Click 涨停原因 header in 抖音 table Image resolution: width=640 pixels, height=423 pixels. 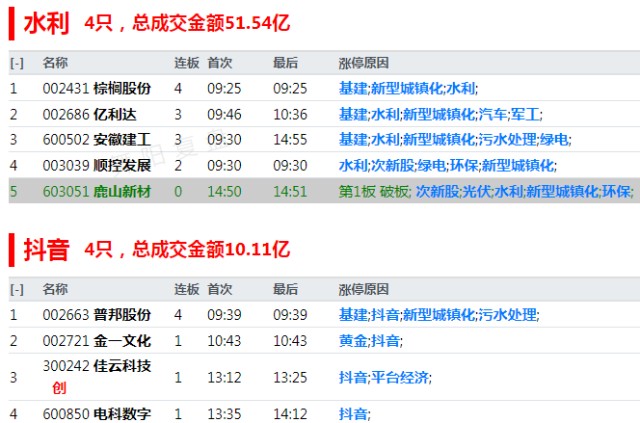tap(363, 289)
